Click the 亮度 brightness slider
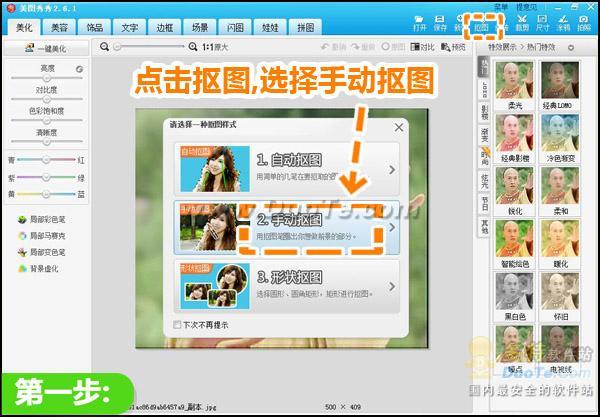 pyautogui.click(x=46, y=77)
